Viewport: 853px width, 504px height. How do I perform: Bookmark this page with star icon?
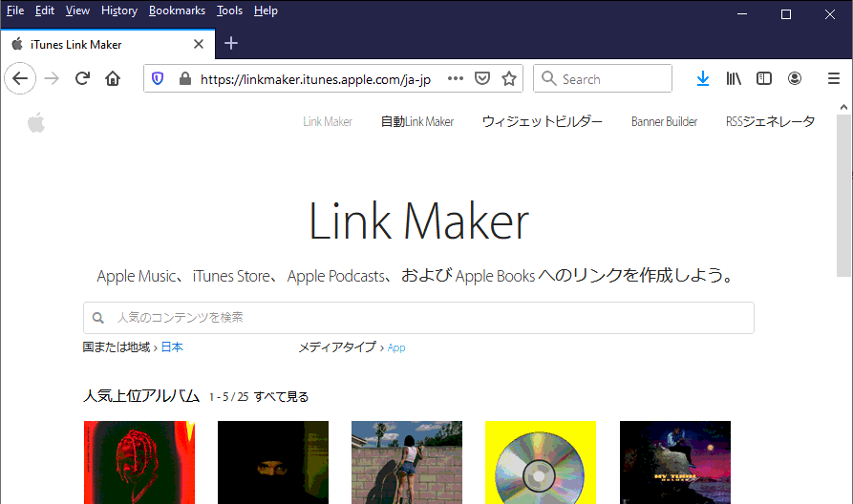pyautogui.click(x=509, y=78)
